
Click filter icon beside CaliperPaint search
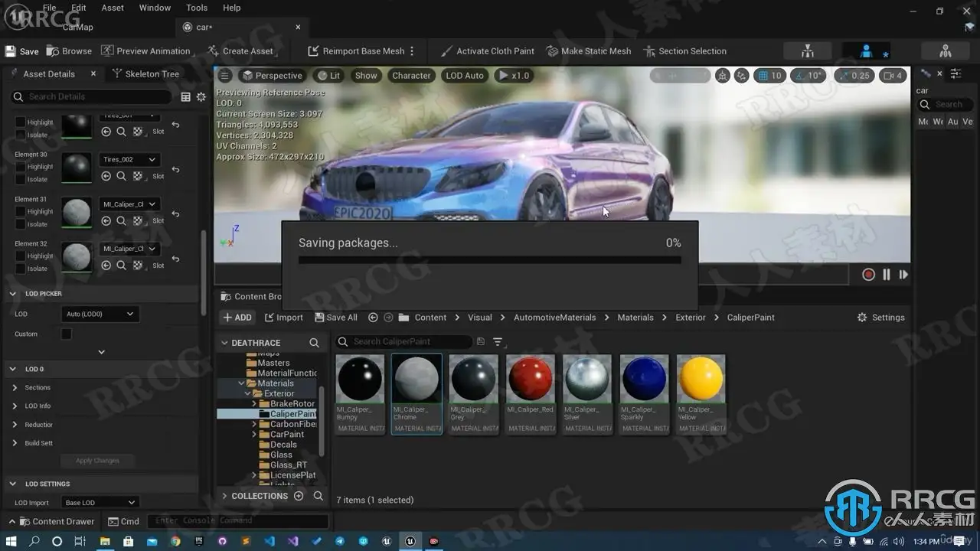coord(498,342)
